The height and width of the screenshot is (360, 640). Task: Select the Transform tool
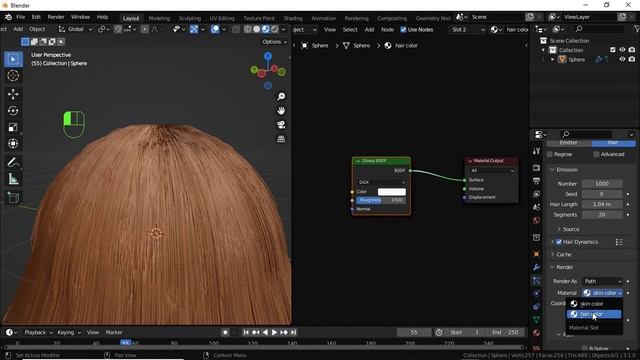coord(13,144)
